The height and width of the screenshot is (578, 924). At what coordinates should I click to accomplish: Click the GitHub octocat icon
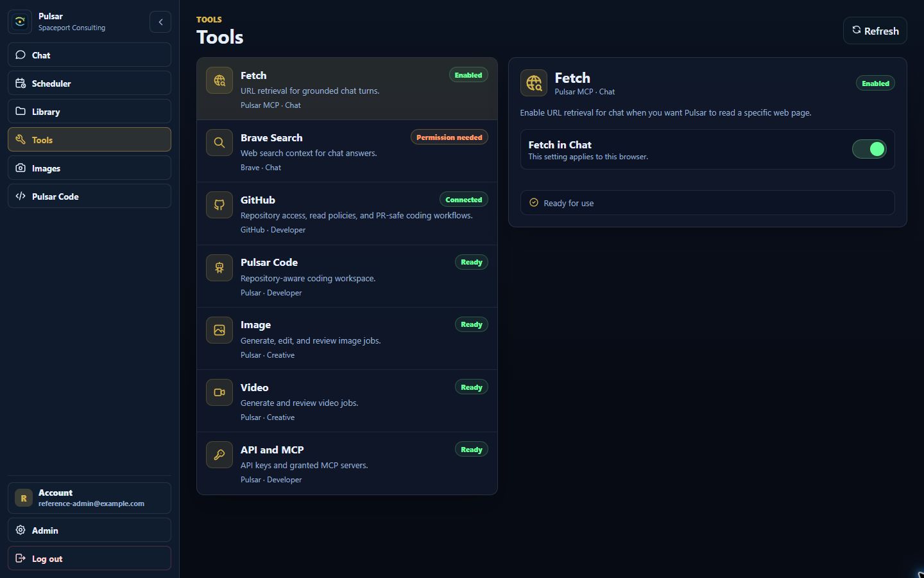click(219, 205)
